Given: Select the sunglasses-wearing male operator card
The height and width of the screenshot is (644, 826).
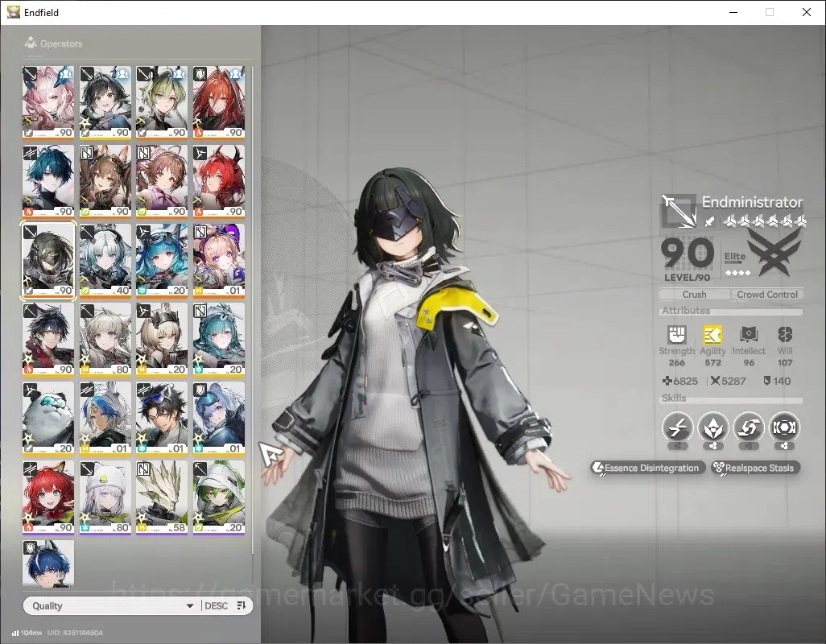Looking at the screenshot, I should coord(162,419).
